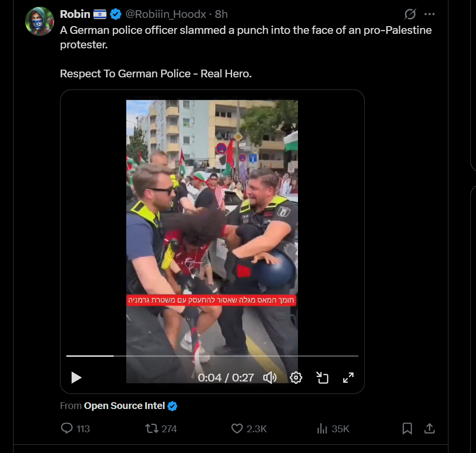Repost the tweet showing 274 reposts
The image size is (476, 453).
tap(161, 428)
